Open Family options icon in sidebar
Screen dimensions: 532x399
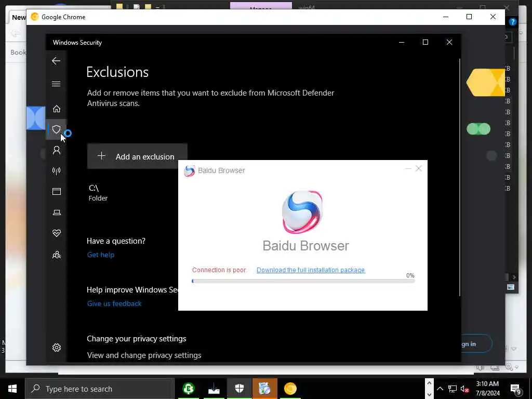pyautogui.click(x=56, y=255)
